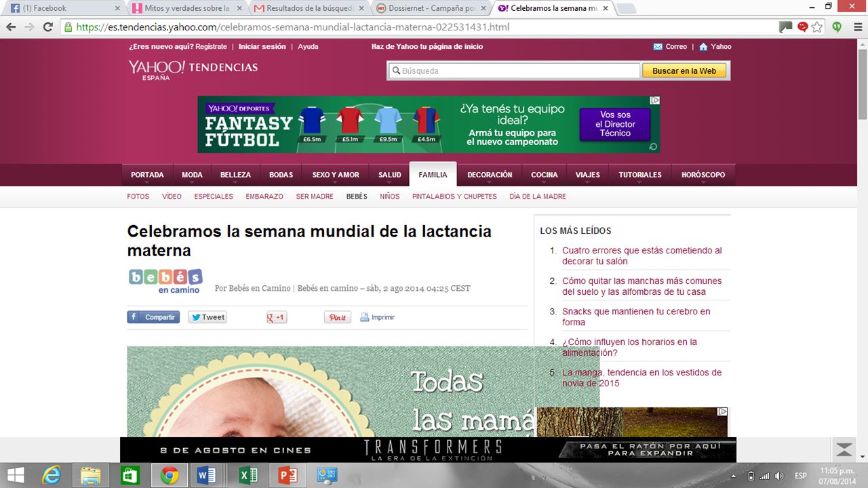Image resolution: width=868 pixels, height=488 pixels.
Task: Open the PORTADA navigation menu item
Action: click(x=147, y=175)
